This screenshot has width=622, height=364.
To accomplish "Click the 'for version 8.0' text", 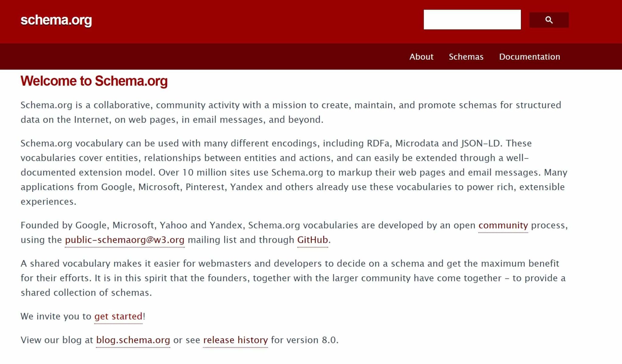I will coord(304,340).
